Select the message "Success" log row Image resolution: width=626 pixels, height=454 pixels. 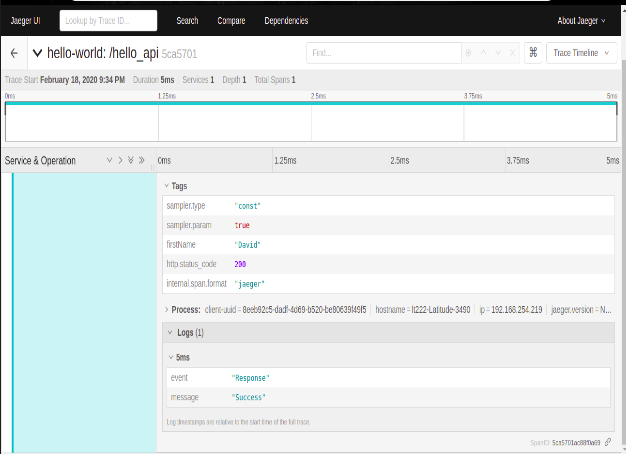pyautogui.click(x=388, y=397)
